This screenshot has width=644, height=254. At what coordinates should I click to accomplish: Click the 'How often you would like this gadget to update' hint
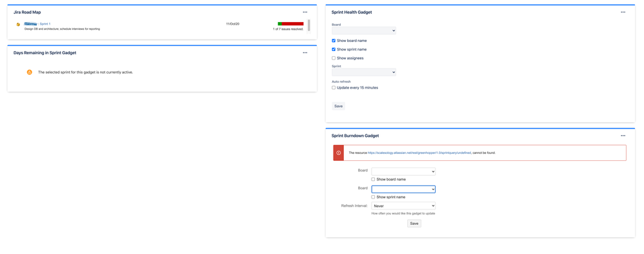click(403, 214)
